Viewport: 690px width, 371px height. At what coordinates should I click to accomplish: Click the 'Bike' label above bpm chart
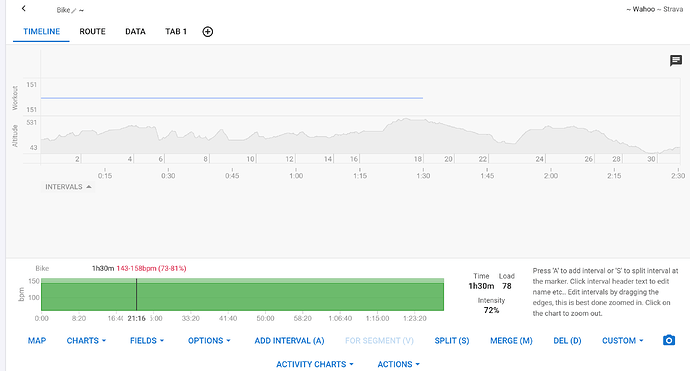(x=42, y=268)
